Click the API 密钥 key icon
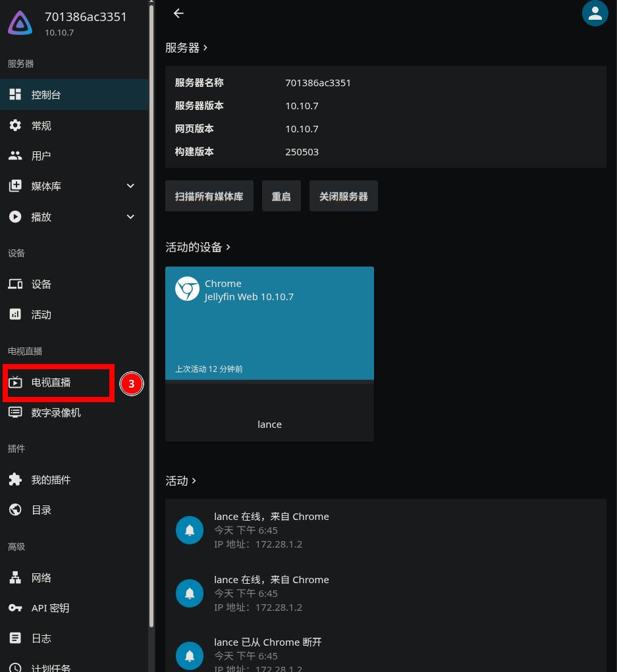The image size is (617, 672). [x=15, y=607]
